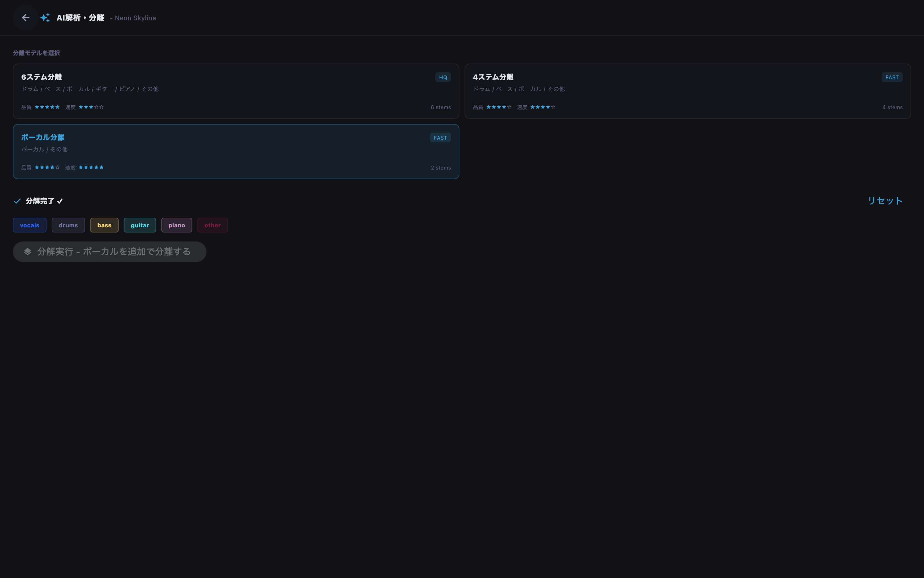The image size is (924, 578).
Task: Click the 分離モデルを選択 heading
Action: (x=36, y=53)
